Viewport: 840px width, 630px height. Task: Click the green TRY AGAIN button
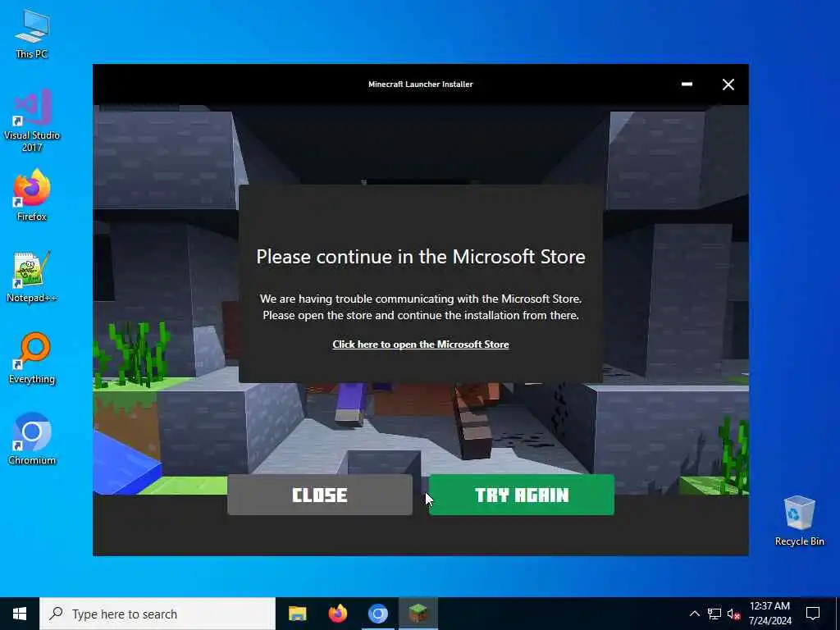point(521,495)
